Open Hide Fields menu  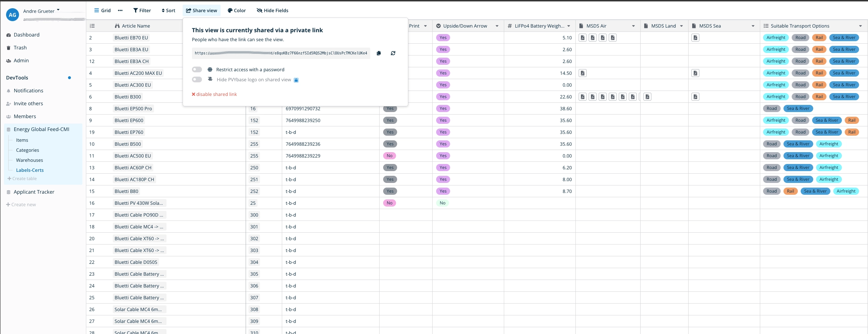point(273,10)
